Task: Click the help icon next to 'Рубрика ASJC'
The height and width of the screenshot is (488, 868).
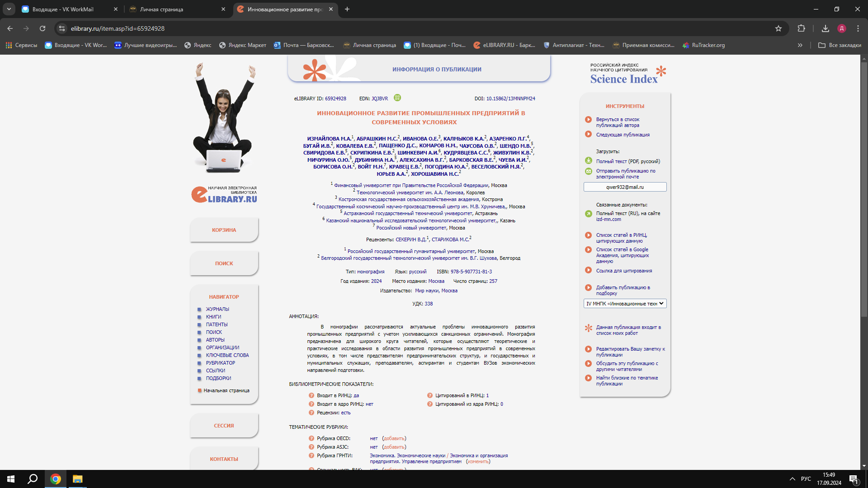Action: pos(311,447)
